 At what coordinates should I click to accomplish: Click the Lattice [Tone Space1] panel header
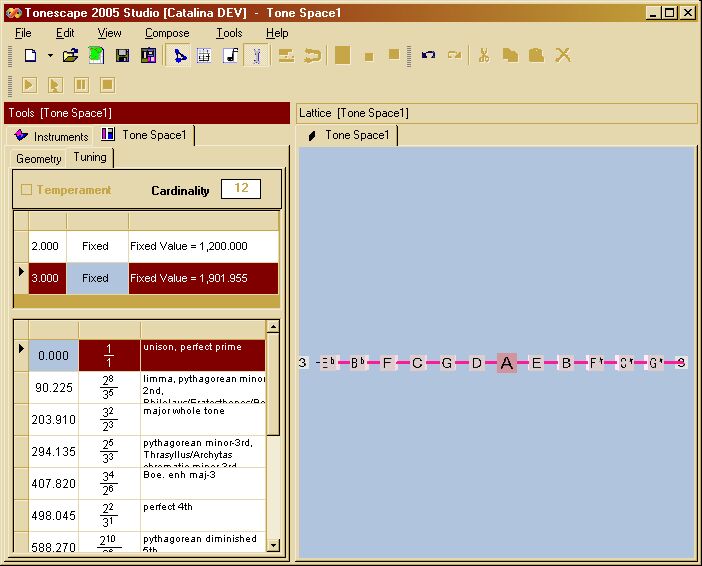(x=496, y=113)
